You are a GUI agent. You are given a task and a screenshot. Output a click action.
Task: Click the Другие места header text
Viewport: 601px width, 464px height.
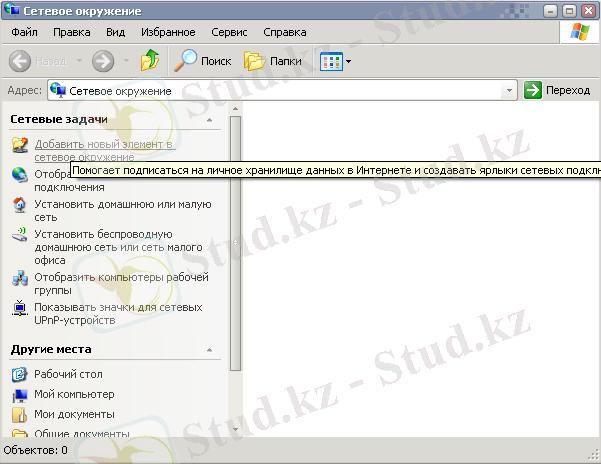tap(51, 349)
